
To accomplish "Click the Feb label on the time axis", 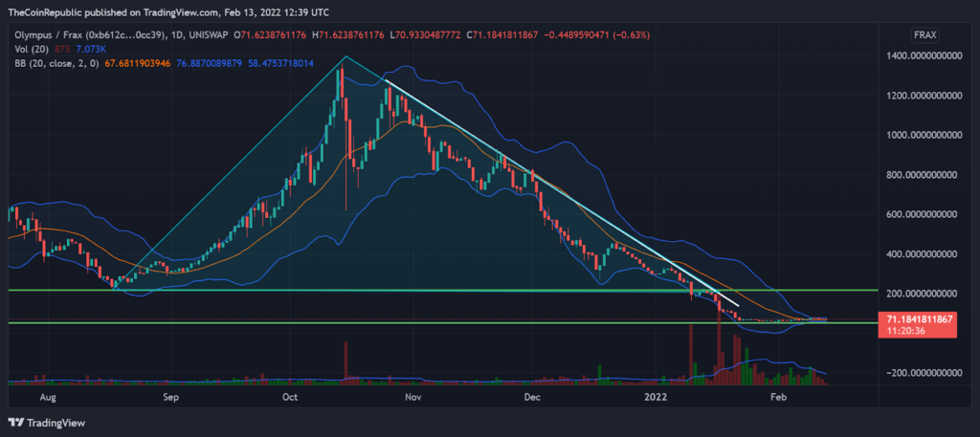I will [777, 397].
